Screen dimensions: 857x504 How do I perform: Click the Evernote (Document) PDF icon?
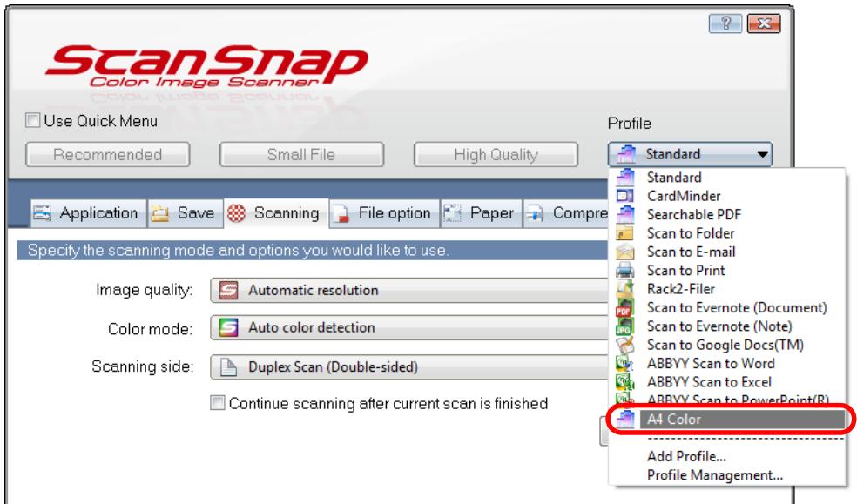(625, 307)
